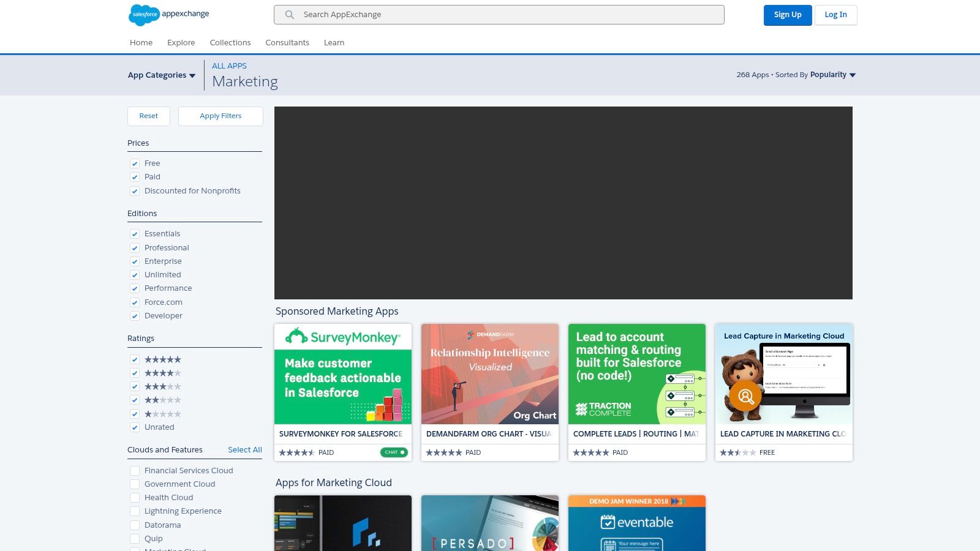980x551 pixels.
Task: Toggle the Developer edition checkbox
Action: click(135, 316)
